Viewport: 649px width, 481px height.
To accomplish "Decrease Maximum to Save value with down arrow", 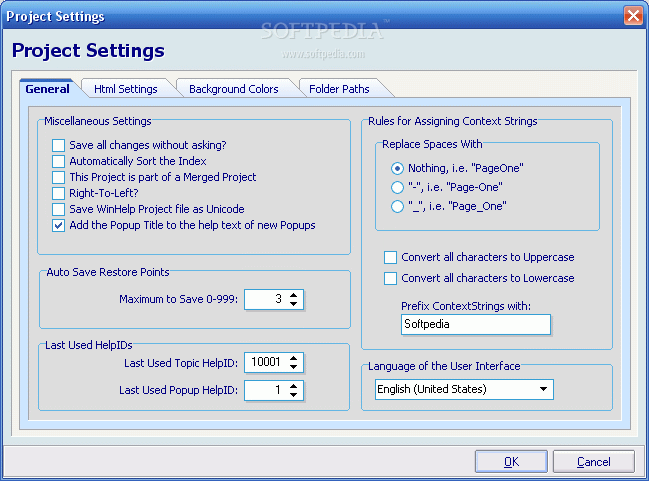I will (293, 304).
